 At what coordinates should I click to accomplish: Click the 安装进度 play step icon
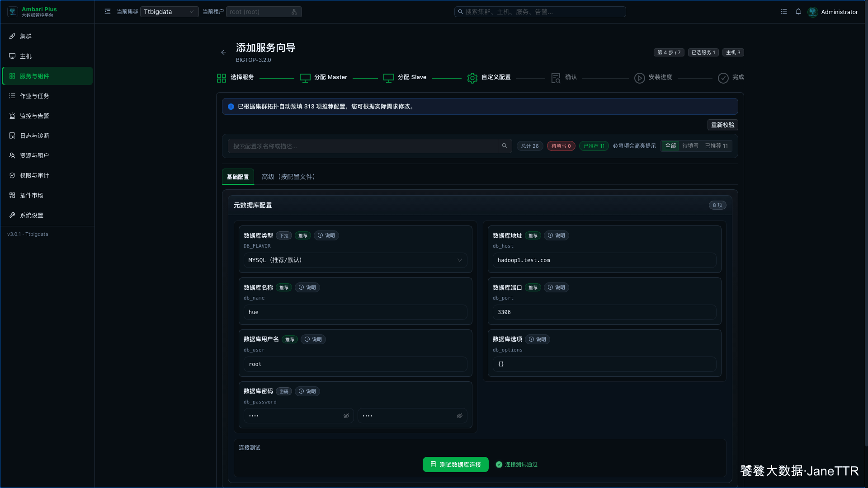pos(640,78)
